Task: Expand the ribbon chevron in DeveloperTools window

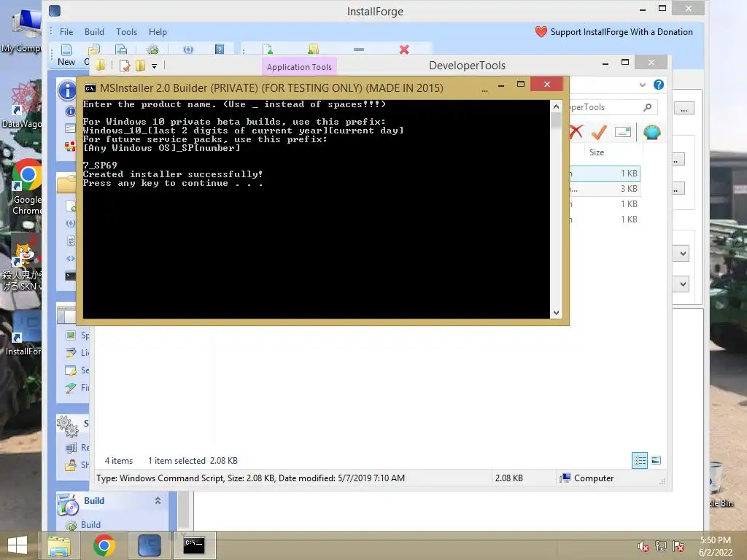Action: pos(642,85)
